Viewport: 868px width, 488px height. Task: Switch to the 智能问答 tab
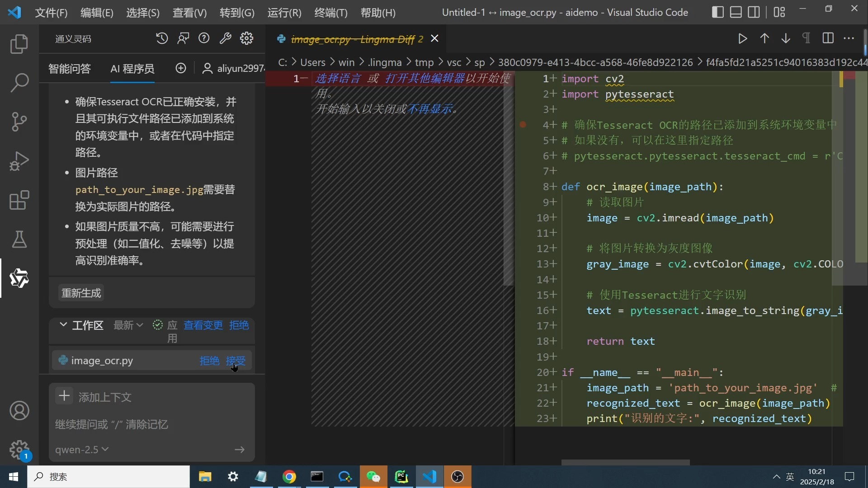pos(69,69)
